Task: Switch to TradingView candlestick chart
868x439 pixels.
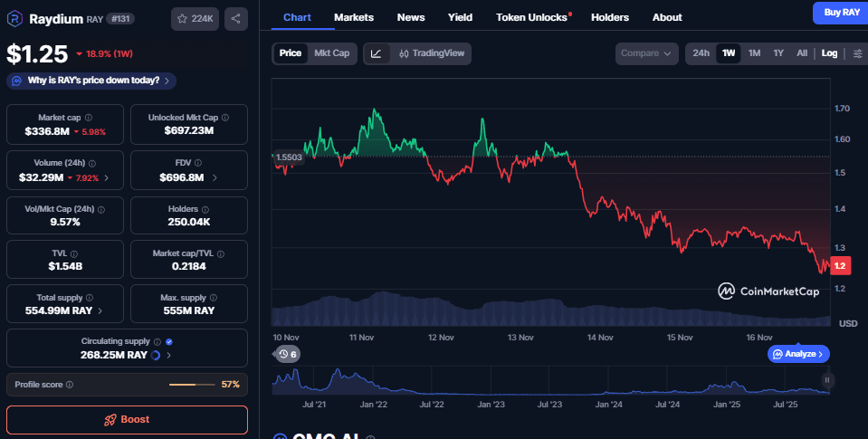Action: [x=432, y=53]
